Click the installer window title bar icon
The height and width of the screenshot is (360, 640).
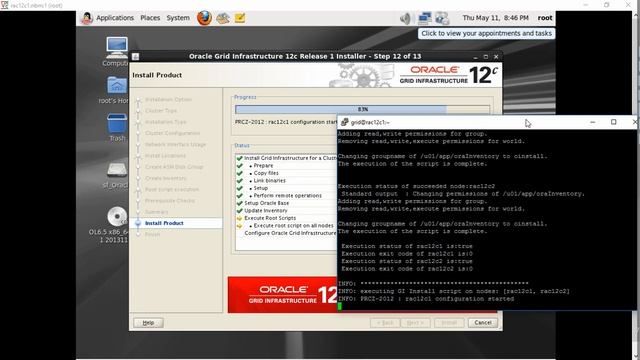[136, 57]
